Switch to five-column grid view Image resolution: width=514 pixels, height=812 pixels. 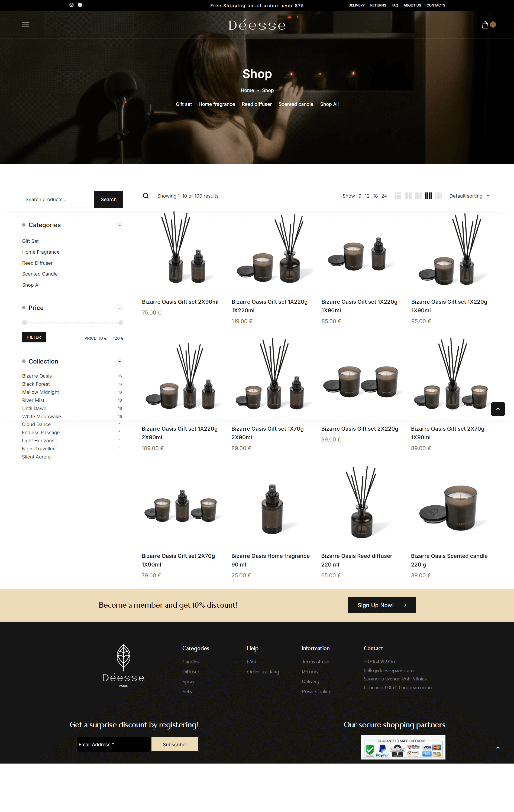438,196
